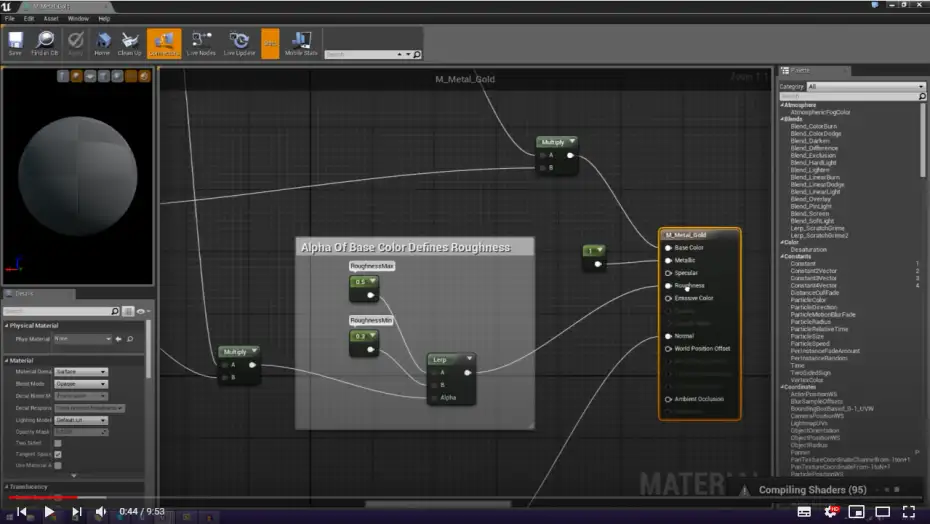This screenshot has width=930, height=524.
Task: Open Details view options eye icon
Action: [x=141, y=311]
